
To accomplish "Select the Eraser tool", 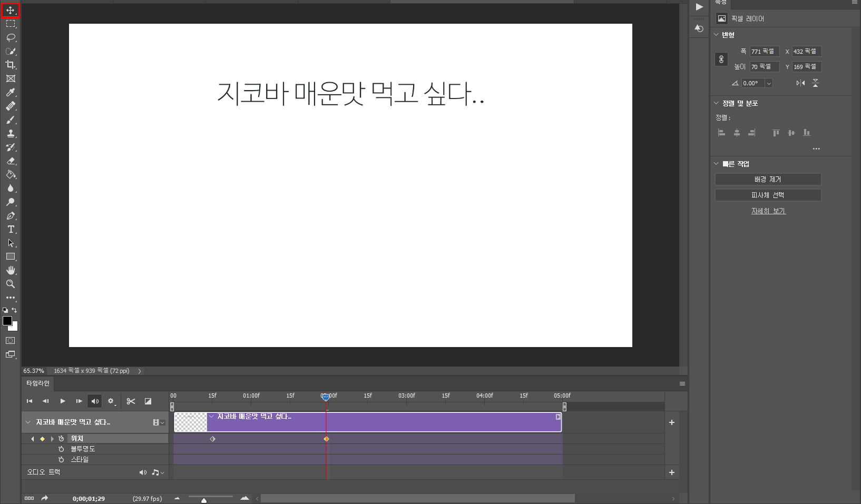I will [11, 161].
